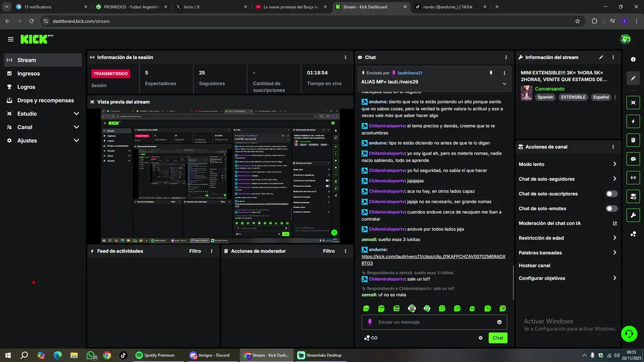Screen dimensions: 644x362
Task: Open Configurar objetivos
Action: pyautogui.click(x=568, y=278)
